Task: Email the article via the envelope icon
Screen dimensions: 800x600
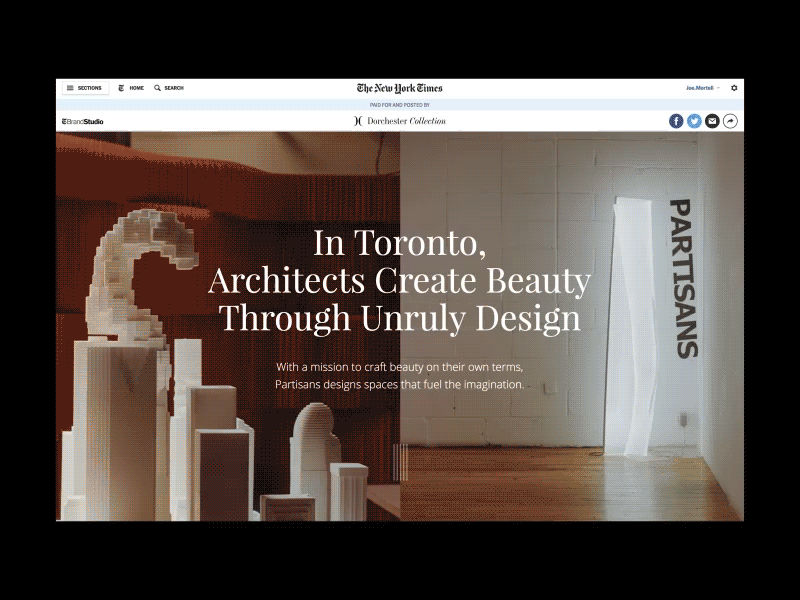Action: tap(712, 121)
